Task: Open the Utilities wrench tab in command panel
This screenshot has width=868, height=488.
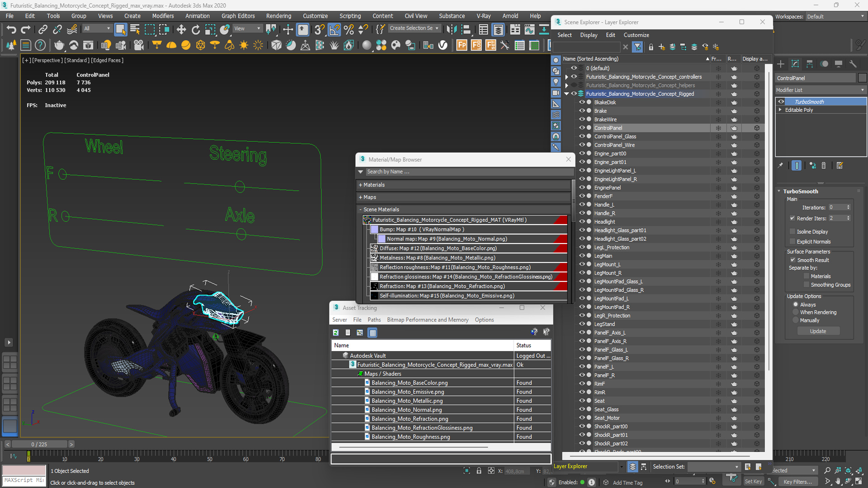Action: pos(853,64)
